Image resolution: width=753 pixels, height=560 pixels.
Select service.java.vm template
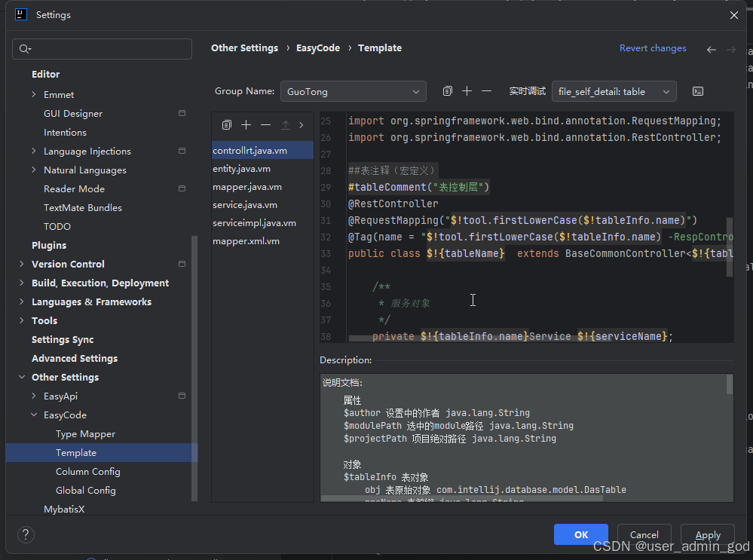click(x=262, y=204)
